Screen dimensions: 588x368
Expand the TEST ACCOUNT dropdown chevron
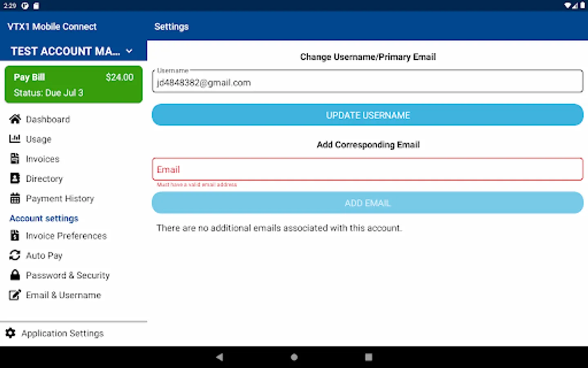pos(129,51)
